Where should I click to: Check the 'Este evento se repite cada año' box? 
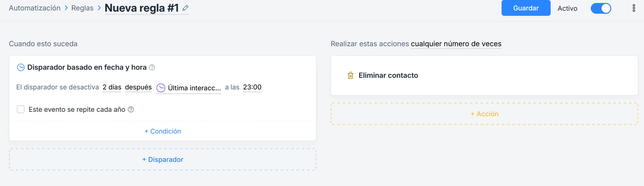pyautogui.click(x=21, y=109)
